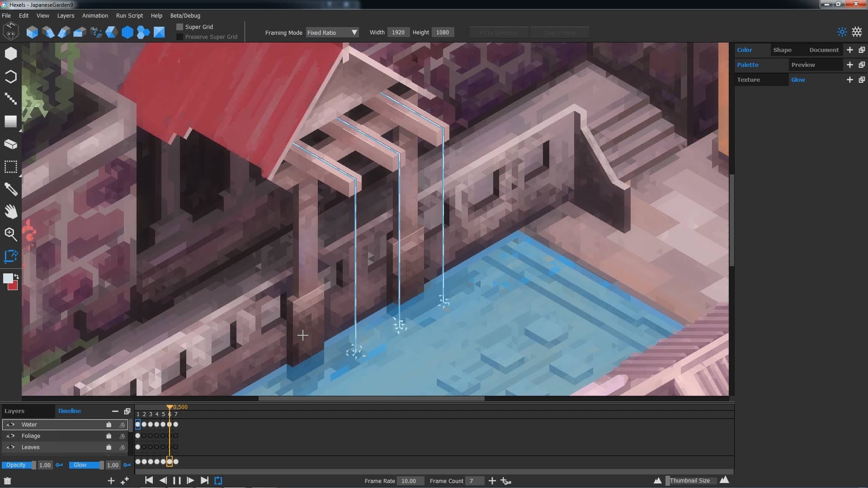Open the Framing Mode dropdown
This screenshot has width=868, height=488.
click(x=332, y=33)
